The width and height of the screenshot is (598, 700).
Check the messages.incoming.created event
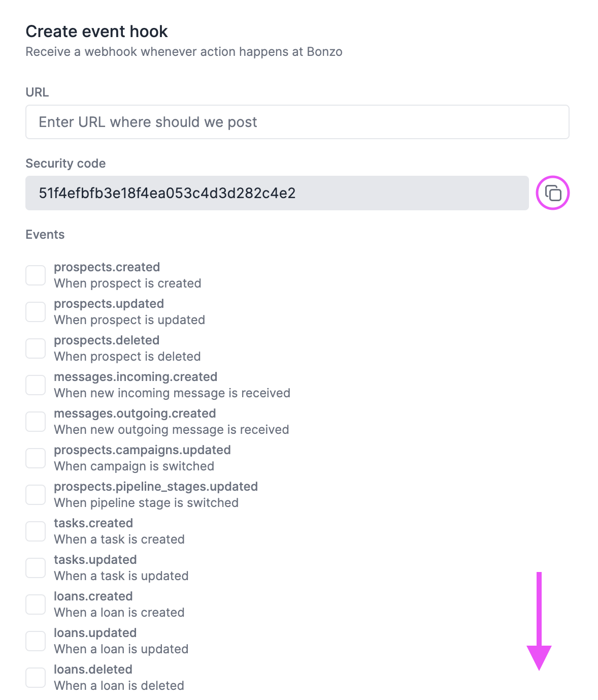(36, 385)
